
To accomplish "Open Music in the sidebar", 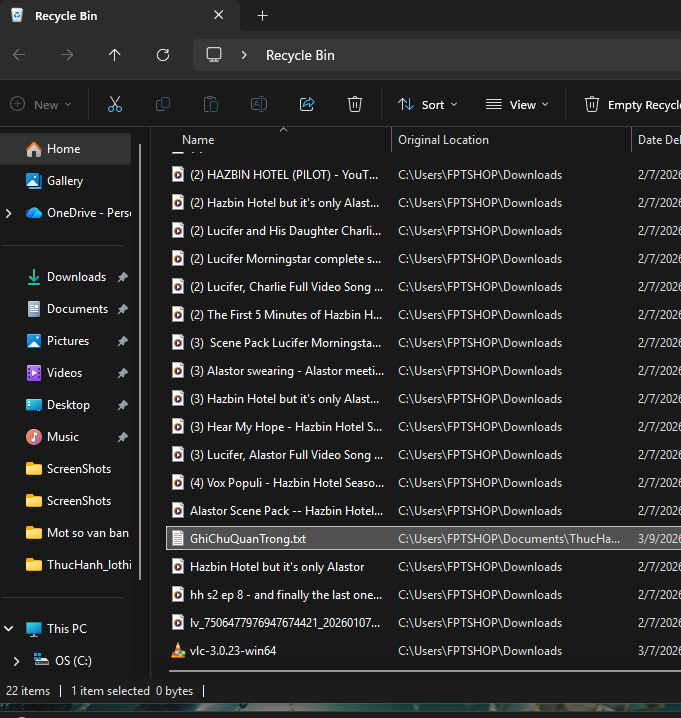I will point(65,437).
